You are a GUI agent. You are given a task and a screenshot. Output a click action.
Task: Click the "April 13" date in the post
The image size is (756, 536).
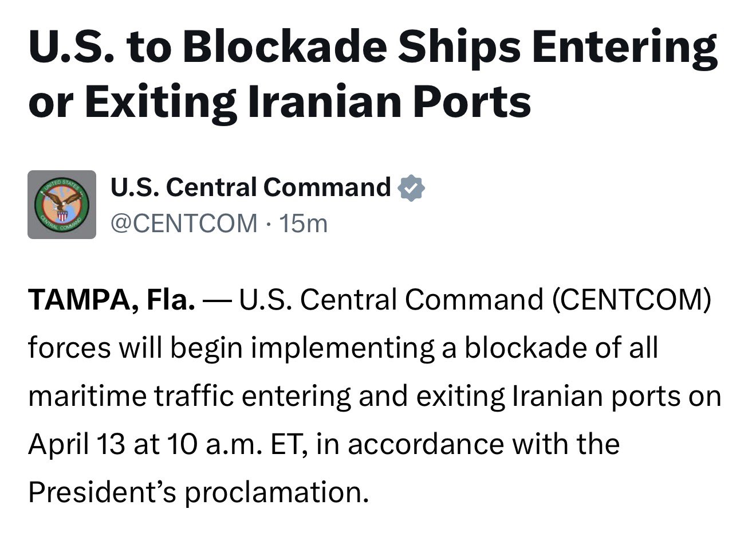click(76, 444)
